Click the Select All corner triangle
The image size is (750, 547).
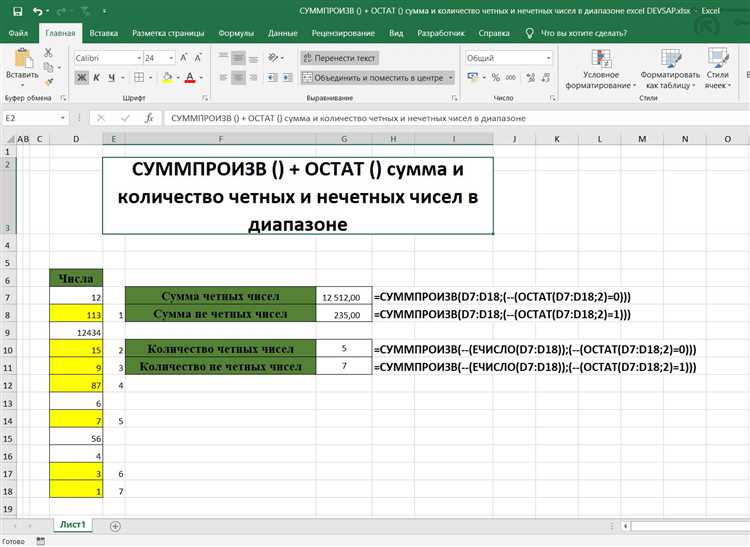click(x=10, y=139)
